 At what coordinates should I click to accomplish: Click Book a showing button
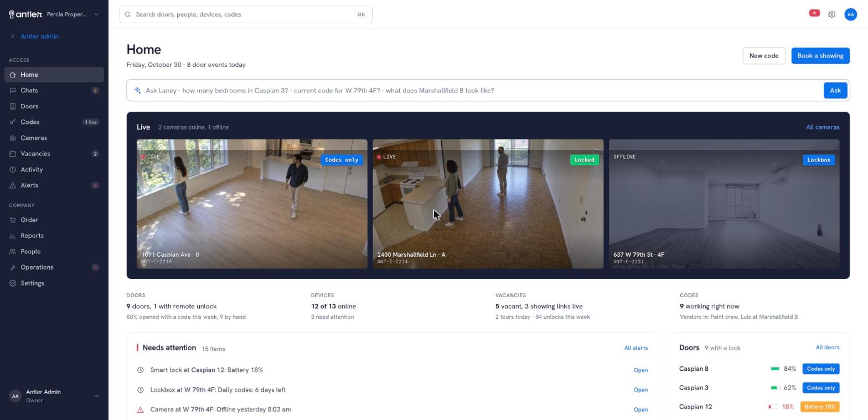tap(820, 56)
